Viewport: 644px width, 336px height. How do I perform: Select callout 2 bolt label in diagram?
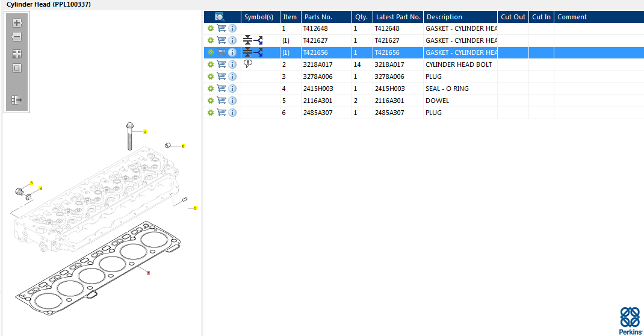tap(145, 132)
